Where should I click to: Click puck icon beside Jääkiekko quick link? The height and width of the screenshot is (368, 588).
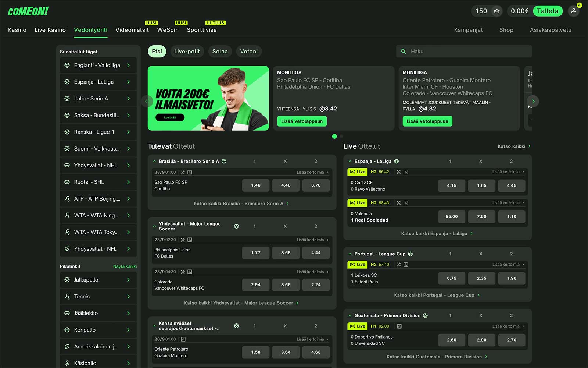tap(67, 313)
